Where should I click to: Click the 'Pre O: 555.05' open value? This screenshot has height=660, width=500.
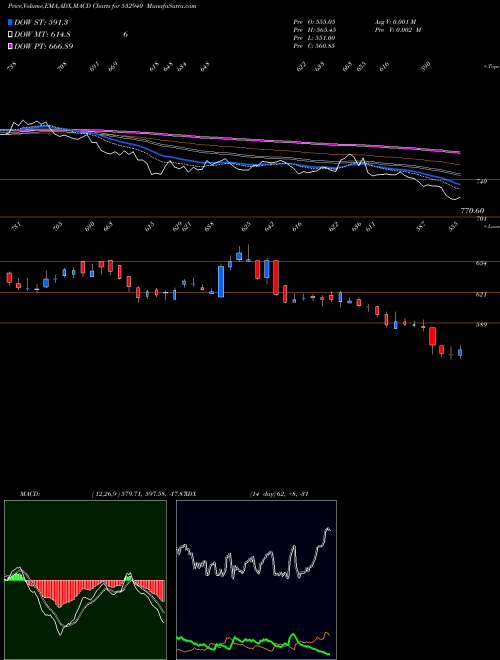click(314, 21)
